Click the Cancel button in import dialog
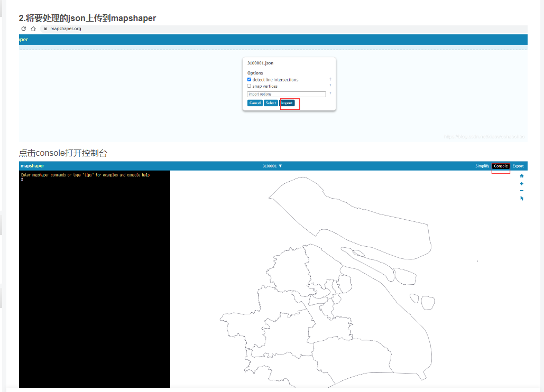The height and width of the screenshot is (392, 544). coord(255,103)
